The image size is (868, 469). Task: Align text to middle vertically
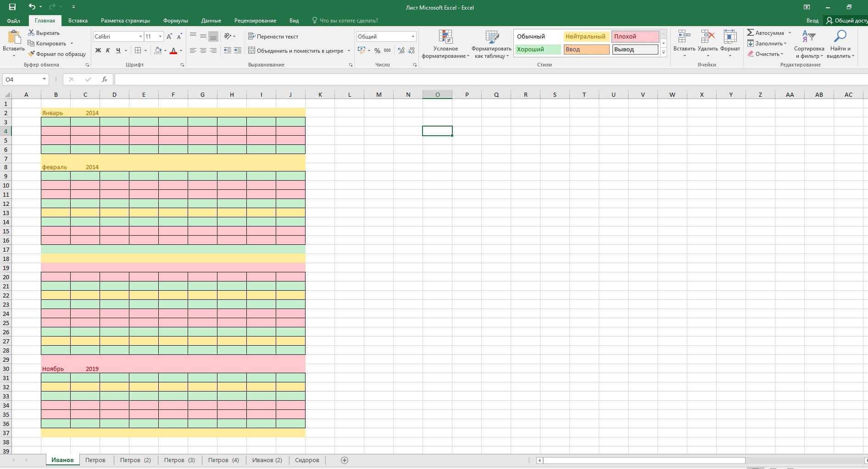point(203,36)
